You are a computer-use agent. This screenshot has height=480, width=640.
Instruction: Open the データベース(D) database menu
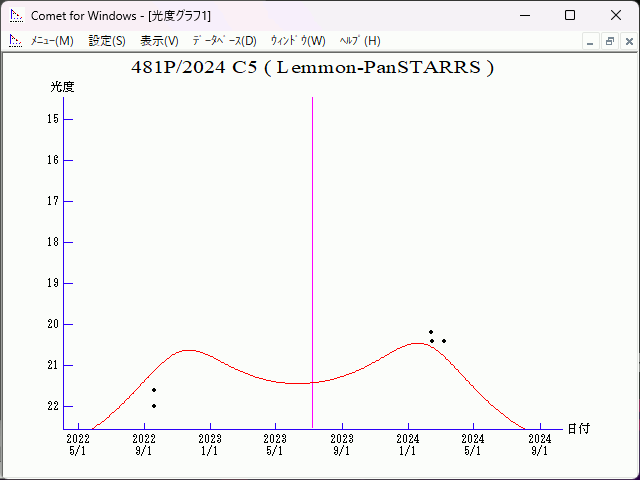click(224, 41)
